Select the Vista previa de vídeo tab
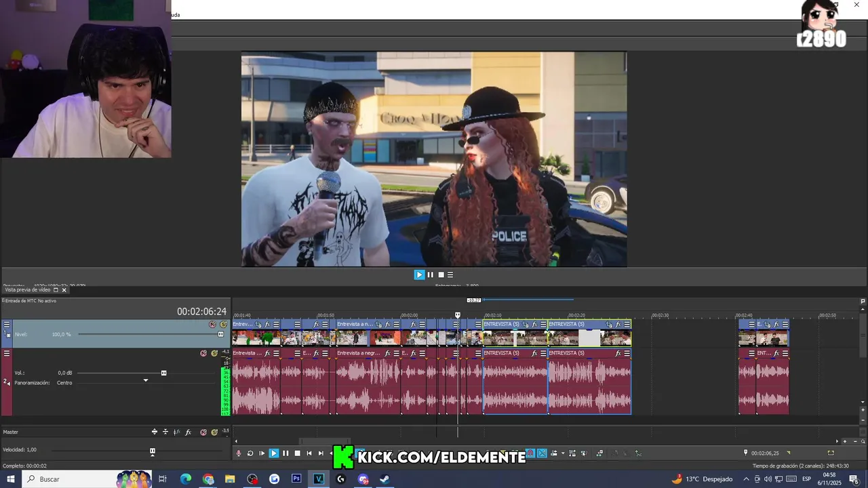 [28, 289]
